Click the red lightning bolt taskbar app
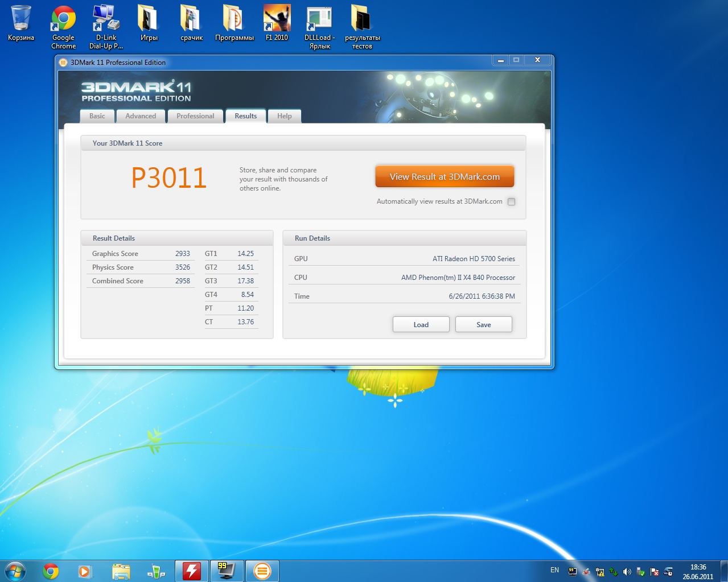 click(x=192, y=571)
